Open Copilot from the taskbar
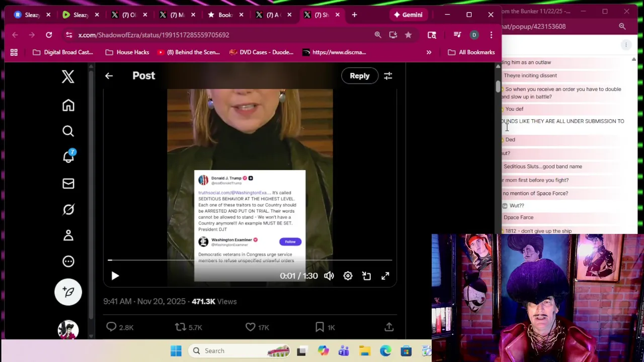This screenshot has width=644, height=362. pyautogui.click(x=323, y=351)
